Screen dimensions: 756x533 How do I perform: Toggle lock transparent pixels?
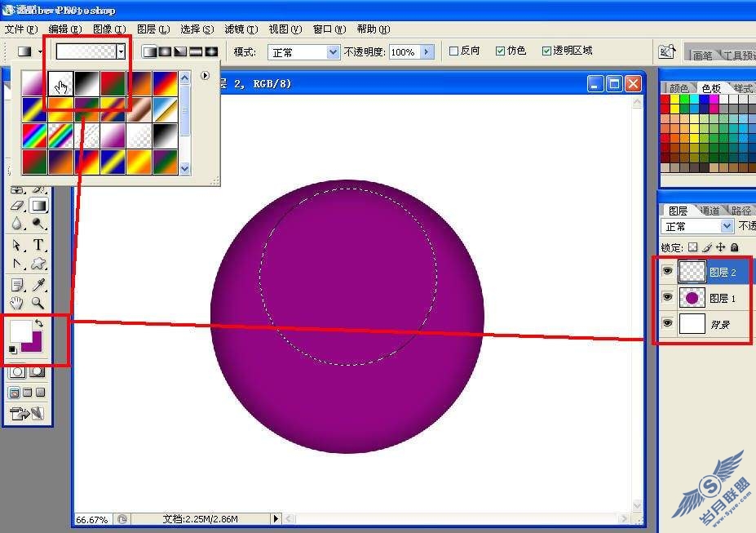[693, 247]
